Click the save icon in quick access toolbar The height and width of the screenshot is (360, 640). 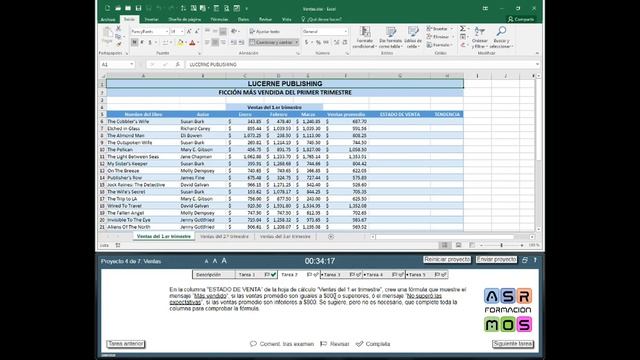point(138,8)
